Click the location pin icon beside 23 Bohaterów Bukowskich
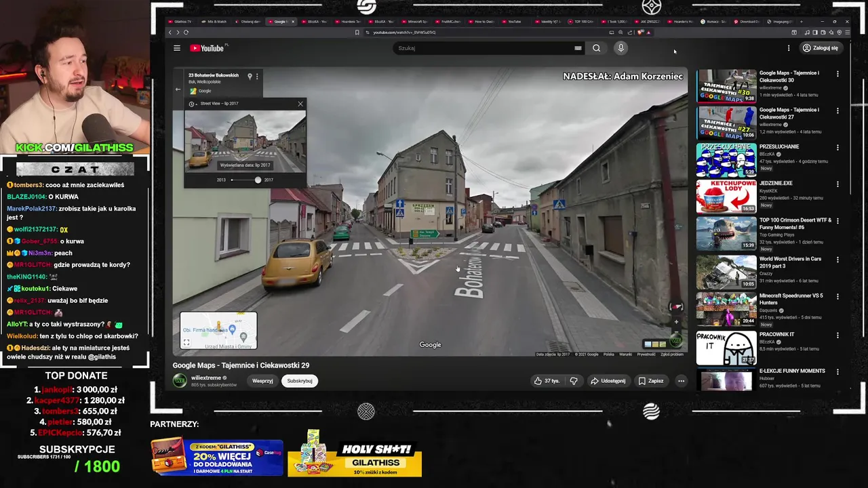868x488 pixels. 250,77
